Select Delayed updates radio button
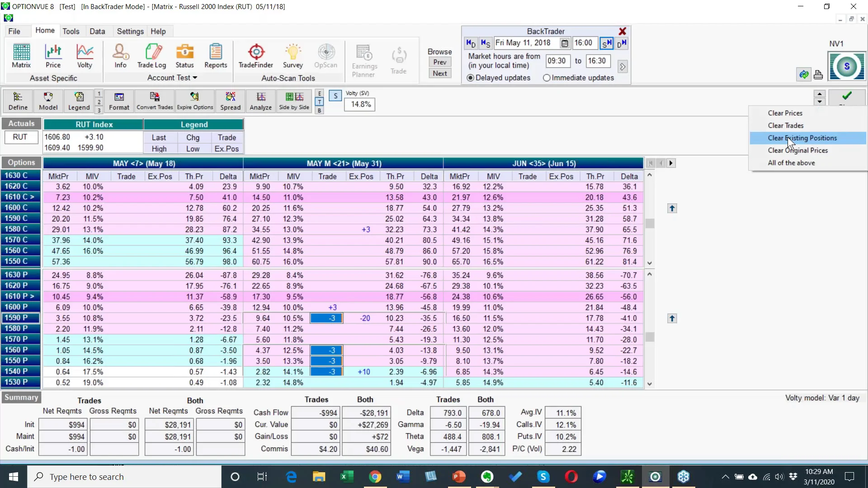This screenshot has height=488, width=868. click(x=471, y=78)
